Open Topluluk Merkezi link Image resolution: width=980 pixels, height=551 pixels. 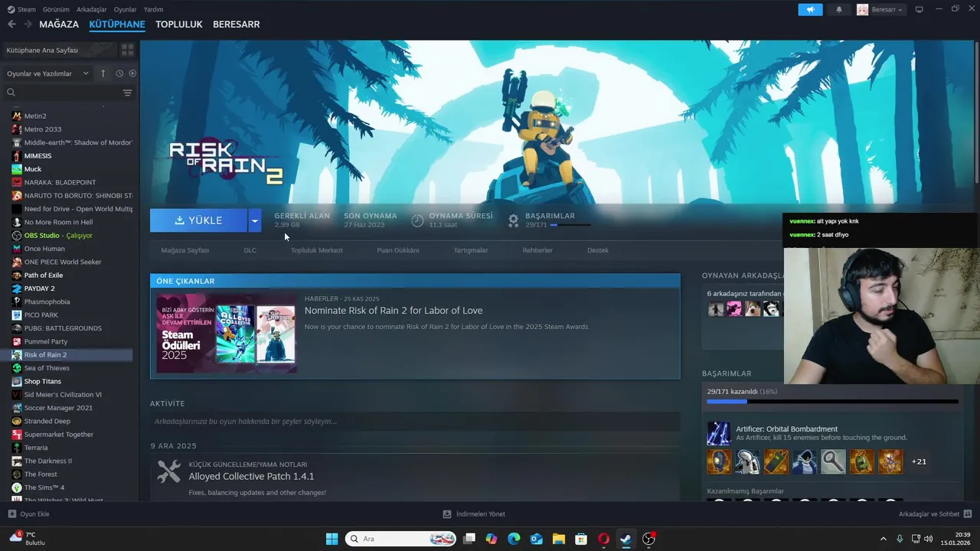pyautogui.click(x=316, y=250)
